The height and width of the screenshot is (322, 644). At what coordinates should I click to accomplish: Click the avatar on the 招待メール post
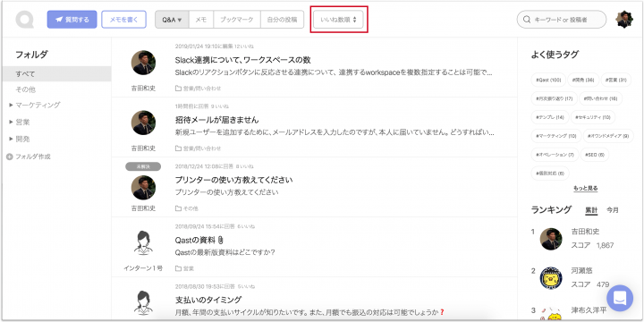pos(143,123)
